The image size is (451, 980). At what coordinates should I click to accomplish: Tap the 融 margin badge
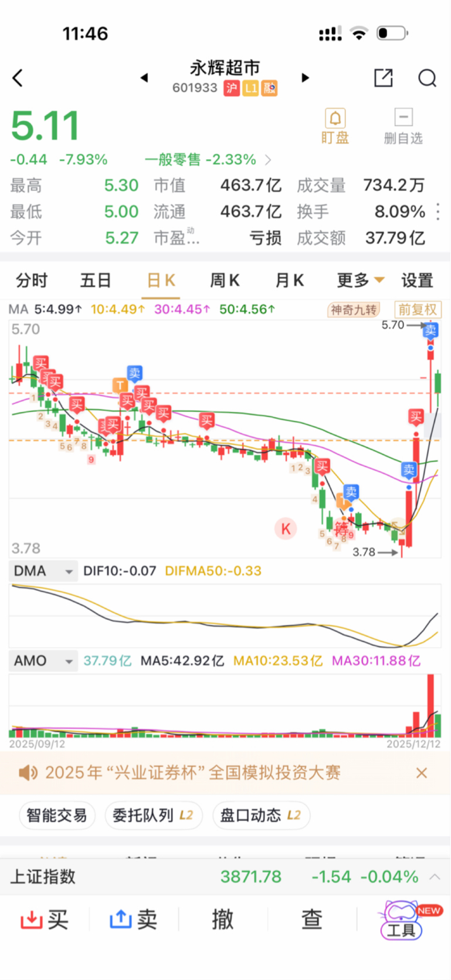pyautogui.click(x=270, y=88)
